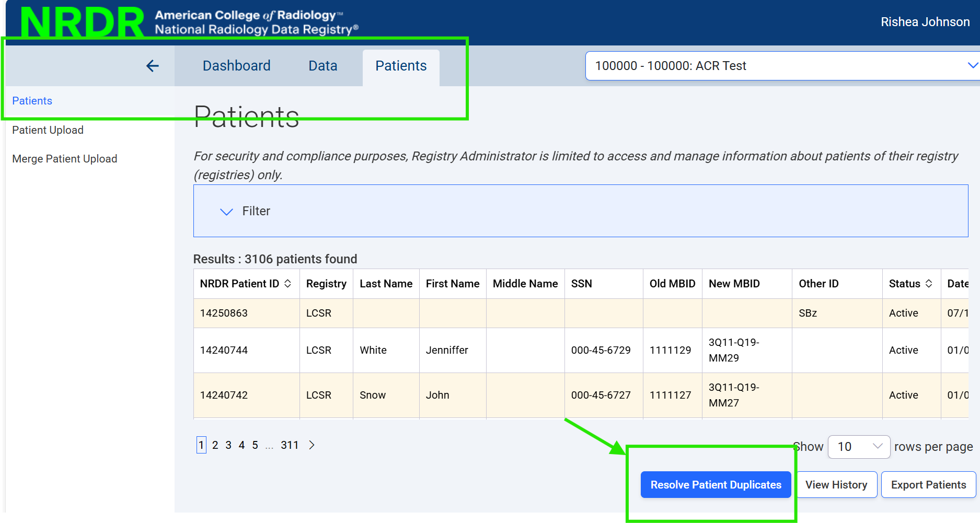Viewport: 980px width, 523px height.
Task: Click the Old MBID column header
Action: tap(673, 284)
